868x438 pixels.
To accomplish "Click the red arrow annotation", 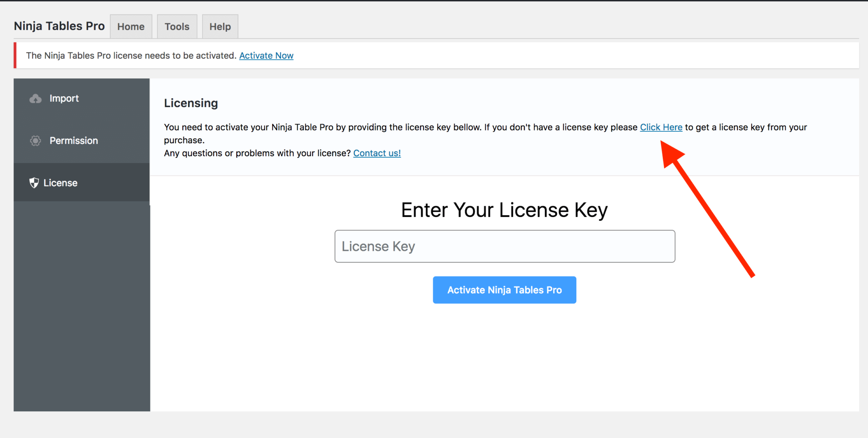I will click(x=712, y=212).
